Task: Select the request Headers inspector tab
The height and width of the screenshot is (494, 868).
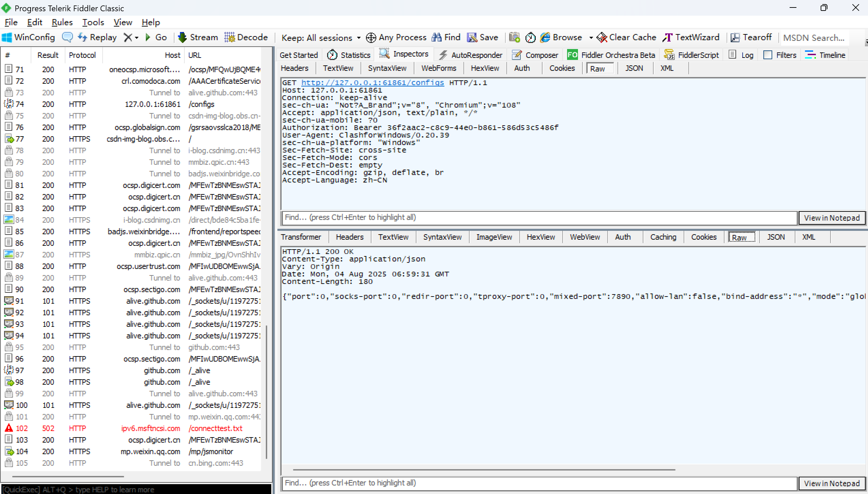Action: [x=294, y=68]
